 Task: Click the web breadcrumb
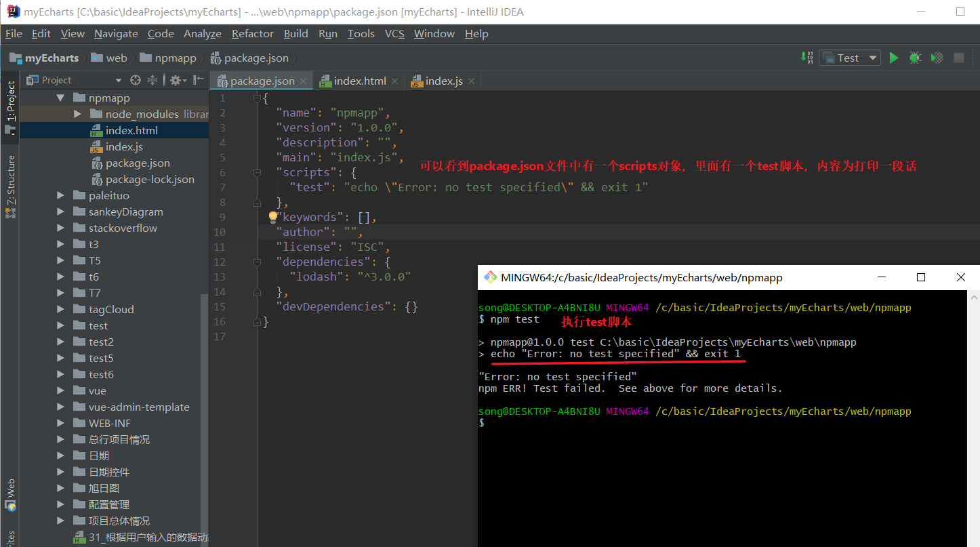point(109,58)
